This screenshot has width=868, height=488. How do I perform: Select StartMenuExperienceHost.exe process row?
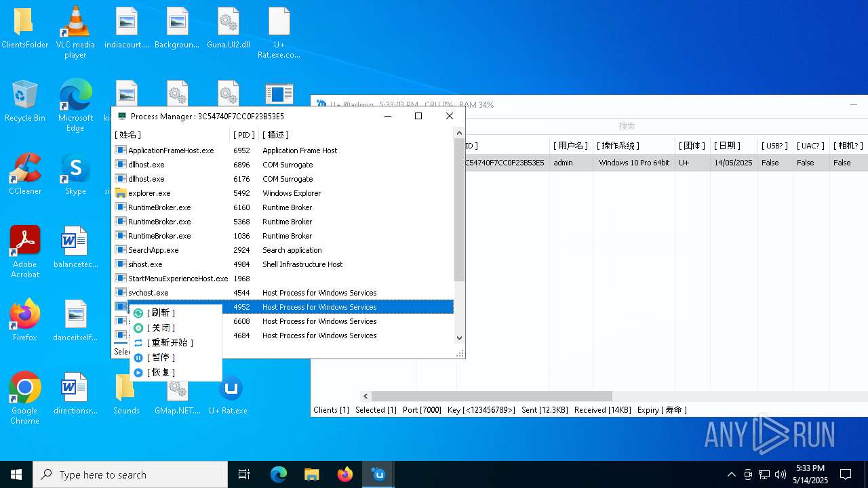click(283, 279)
